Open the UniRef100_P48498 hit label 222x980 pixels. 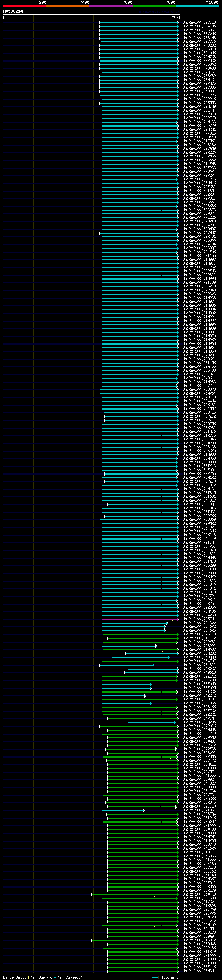tap(199, 68)
